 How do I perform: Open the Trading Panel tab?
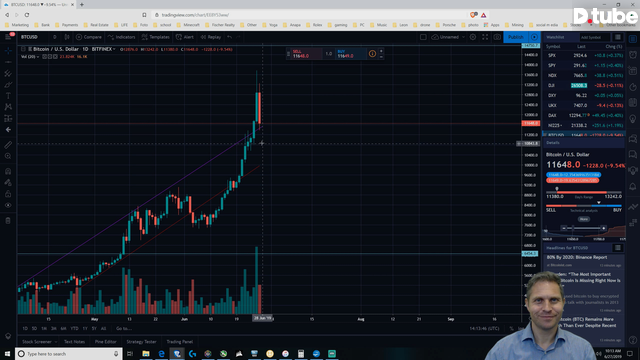180,342
